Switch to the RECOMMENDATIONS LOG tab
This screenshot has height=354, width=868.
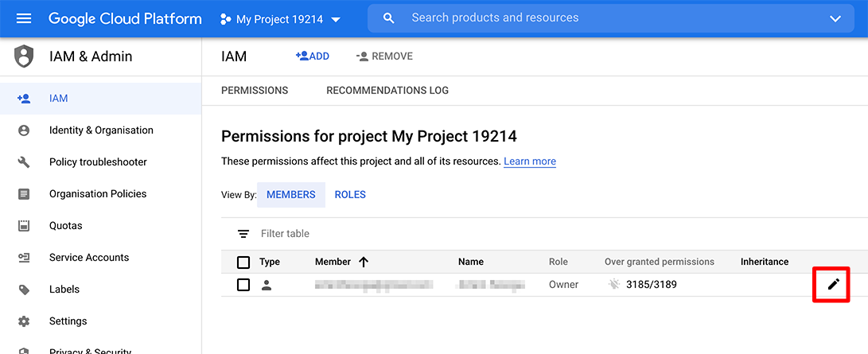pos(387,90)
